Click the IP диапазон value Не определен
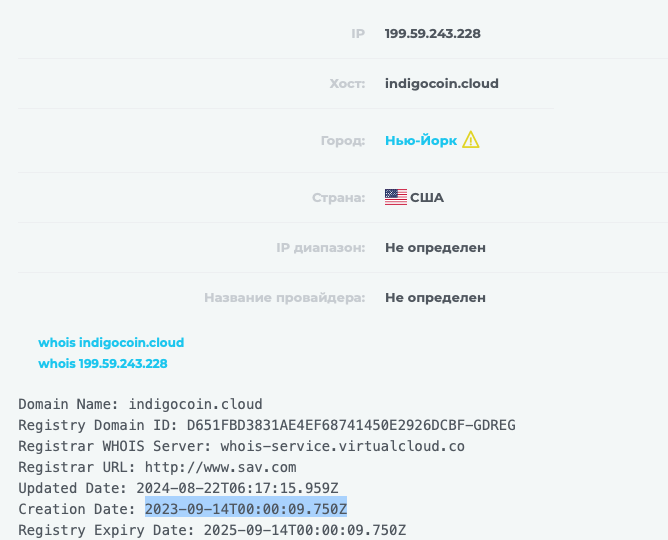This screenshot has height=540, width=668. coord(435,247)
